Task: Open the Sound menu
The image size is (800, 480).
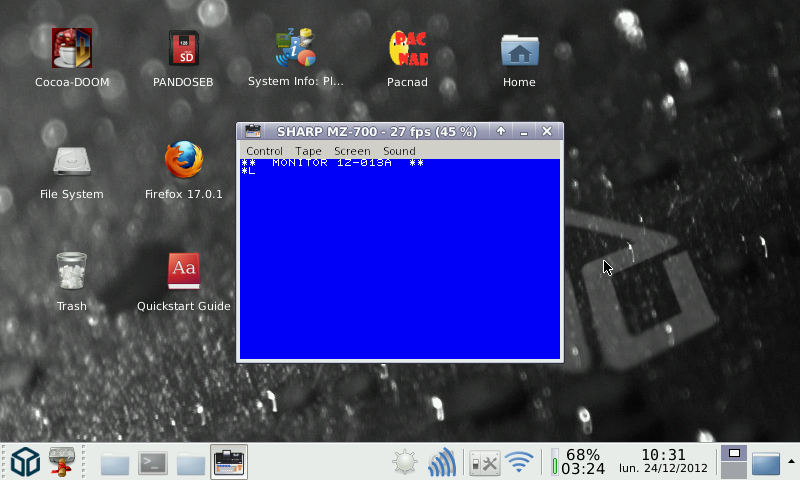Action: 399,151
